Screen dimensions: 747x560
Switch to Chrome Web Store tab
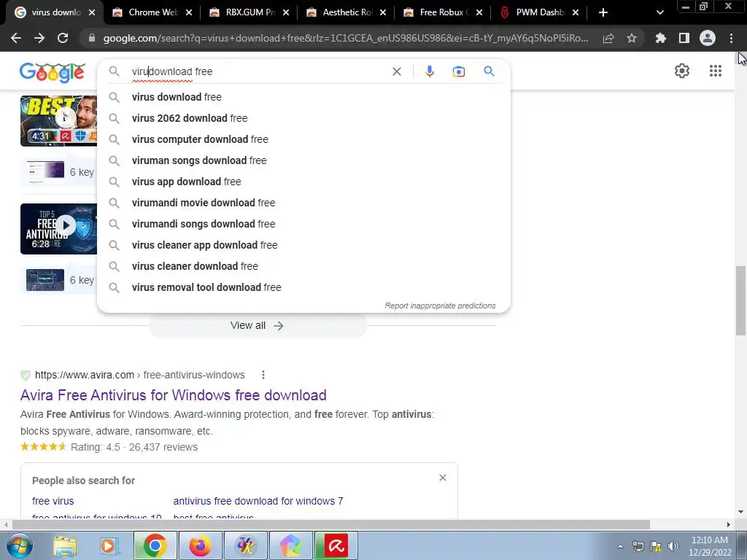click(x=152, y=12)
